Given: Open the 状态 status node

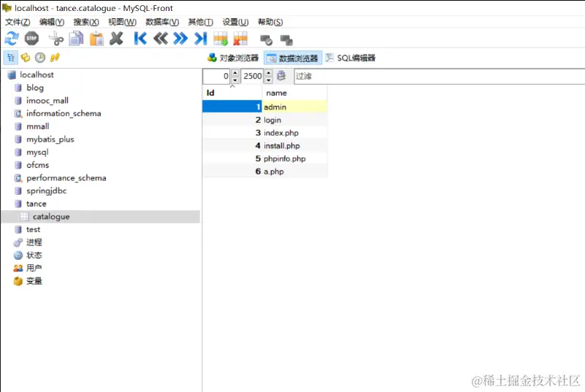Looking at the screenshot, I should pos(34,255).
